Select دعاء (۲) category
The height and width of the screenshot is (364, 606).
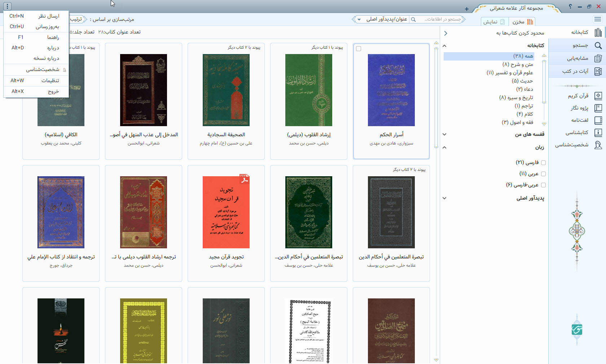click(524, 89)
